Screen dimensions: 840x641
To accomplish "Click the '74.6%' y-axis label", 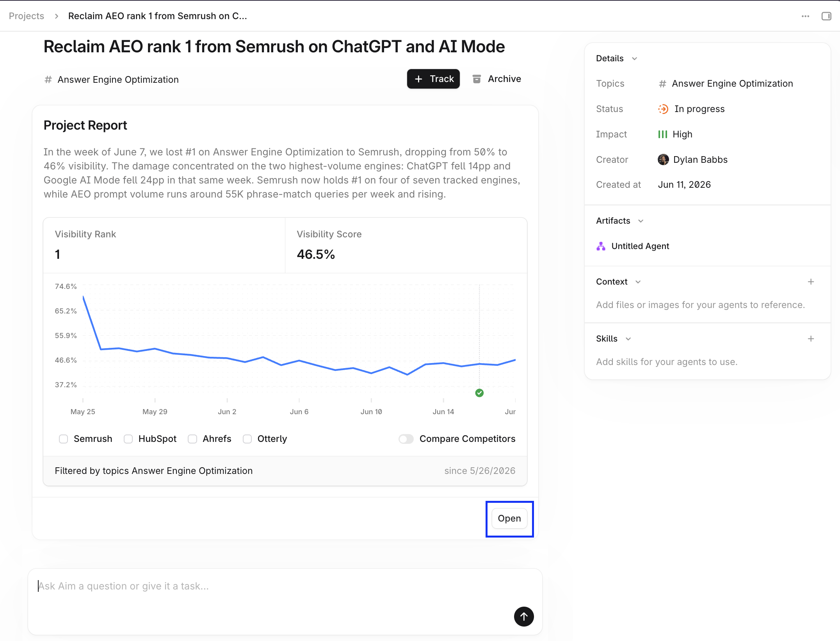I will point(66,287).
